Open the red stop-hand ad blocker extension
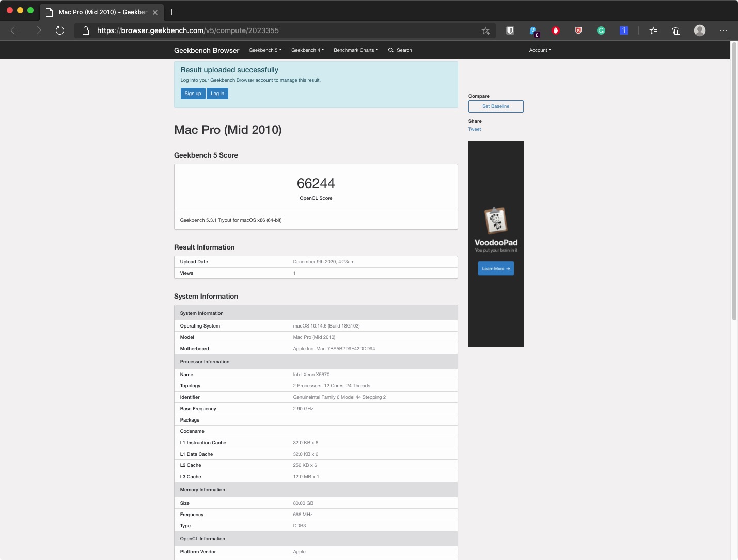Screen dimensions: 738x560 [556, 30]
